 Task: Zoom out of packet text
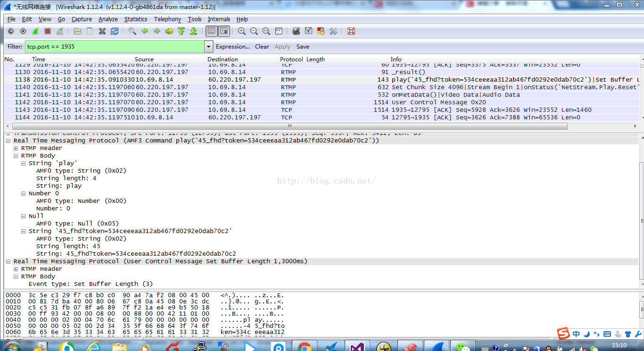(254, 32)
